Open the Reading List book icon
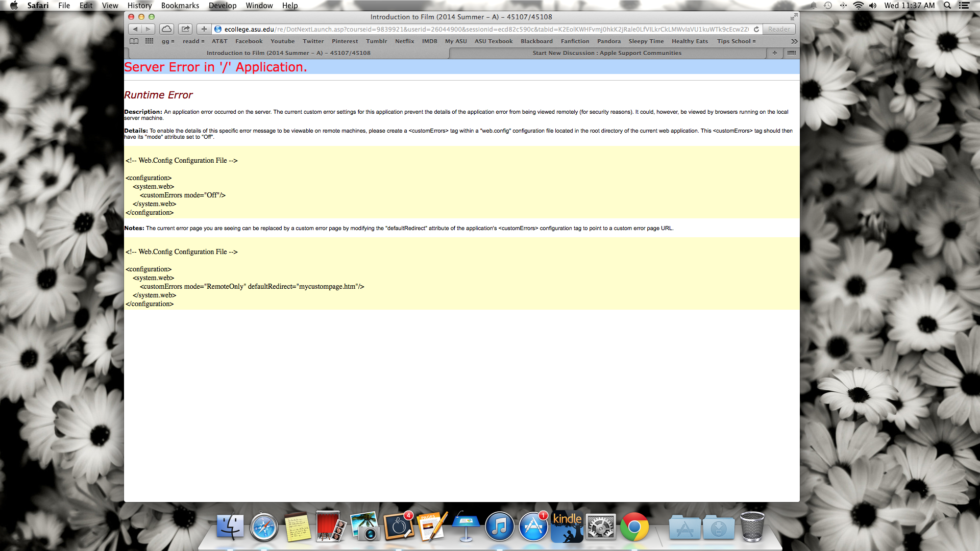Screen dimensions: 980x551 (134, 41)
